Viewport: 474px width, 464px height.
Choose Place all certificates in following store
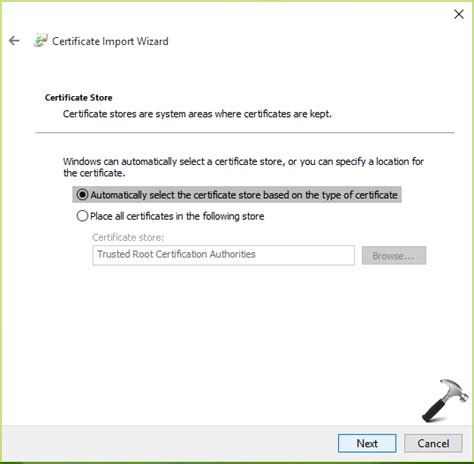pos(170,216)
